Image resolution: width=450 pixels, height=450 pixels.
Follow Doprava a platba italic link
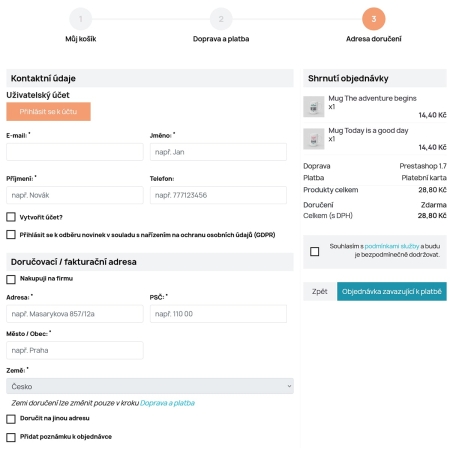(x=167, y=403)
